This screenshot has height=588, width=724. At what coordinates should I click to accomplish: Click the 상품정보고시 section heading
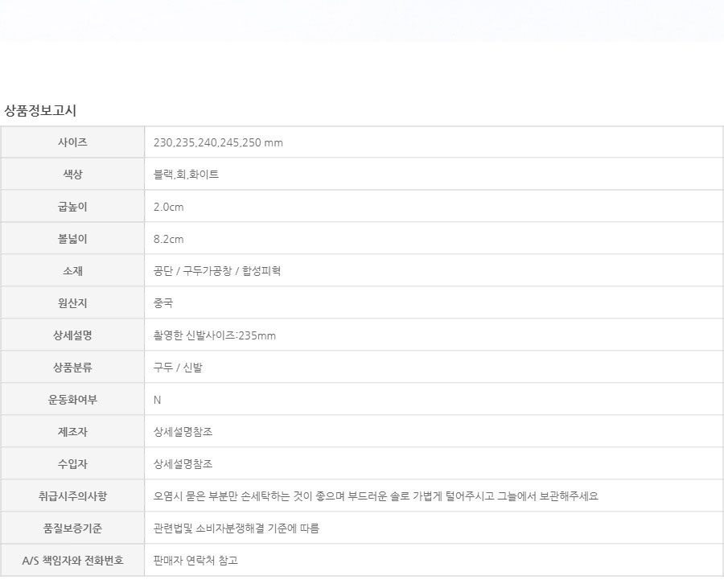(x=40, y=111)
